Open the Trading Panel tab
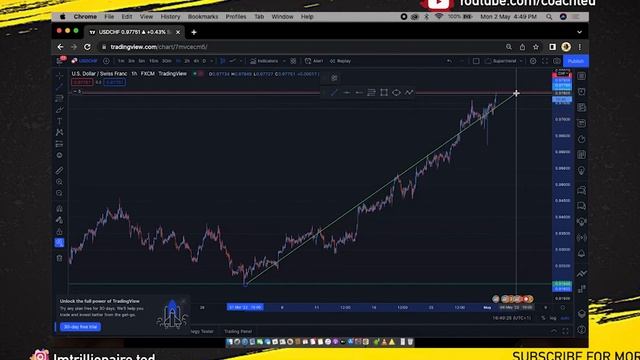 [238, 331]
